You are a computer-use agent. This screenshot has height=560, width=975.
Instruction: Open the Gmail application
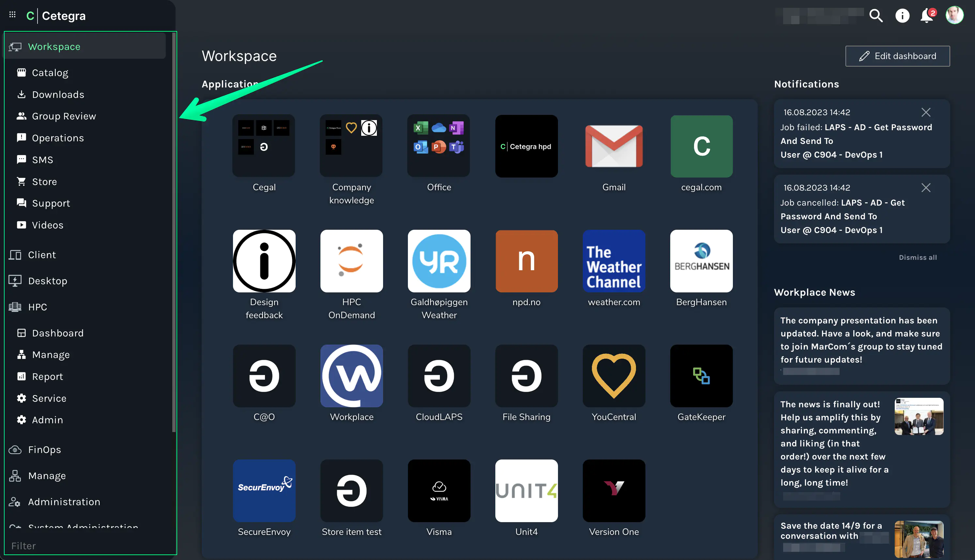[613, 146]
